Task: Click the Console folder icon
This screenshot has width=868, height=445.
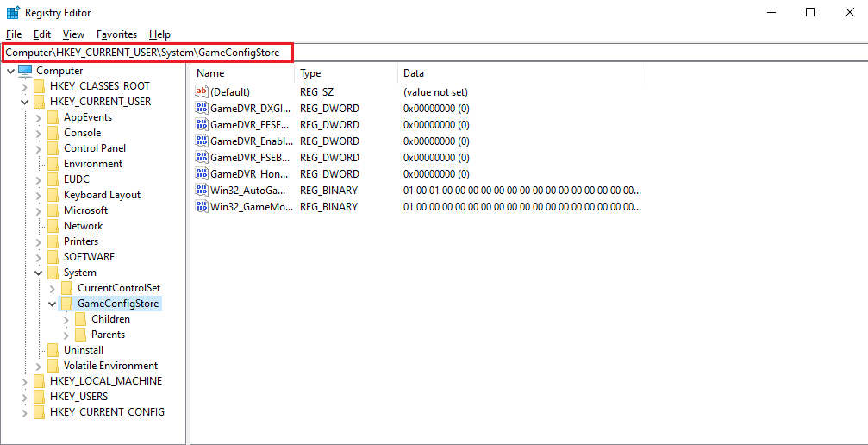Action: point(53,133)
